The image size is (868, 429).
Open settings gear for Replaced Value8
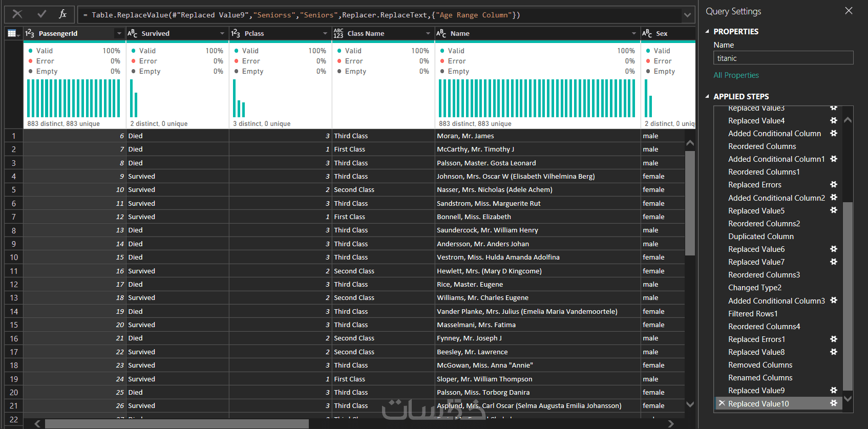pos(834,352)
